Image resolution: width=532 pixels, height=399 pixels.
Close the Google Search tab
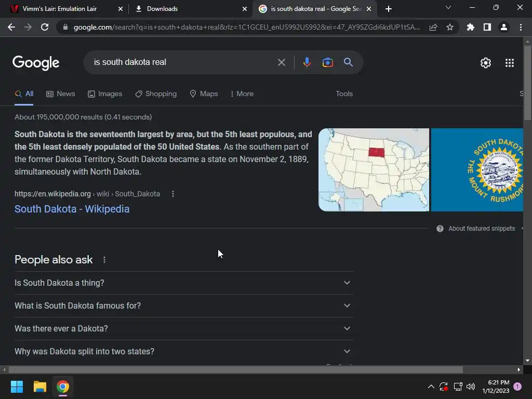[369, 9]
